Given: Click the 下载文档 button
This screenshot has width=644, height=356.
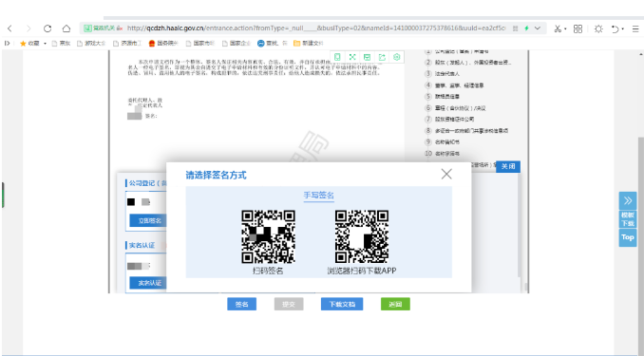Looking at the screenshot, I should [342, 305].
